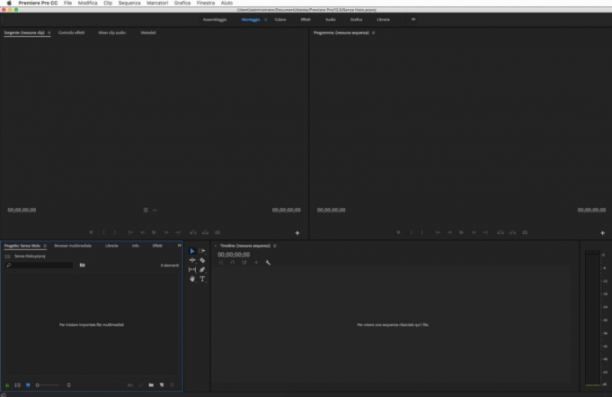Click Drag Video Only icon in Source monitor
Image resolution: width=612 pixels, height=397 pixels.
(146, 210)
